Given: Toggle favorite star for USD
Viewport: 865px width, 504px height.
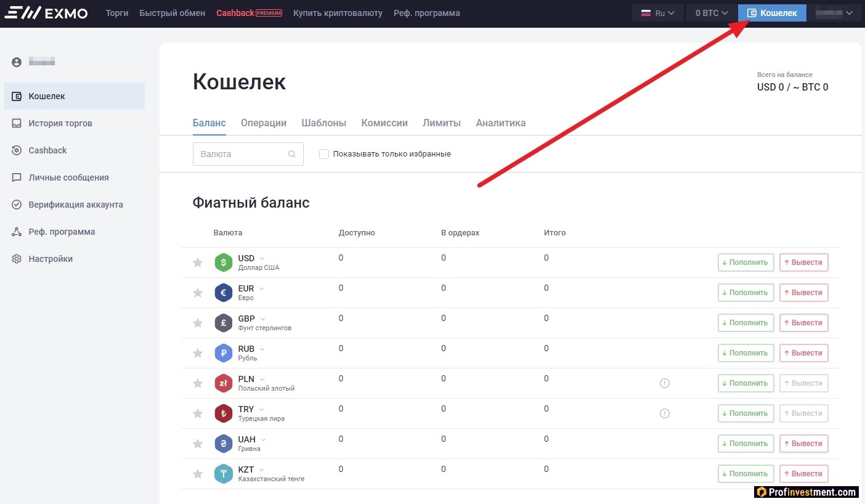Looking at the screenshot, I should click(x=198, y=262).
